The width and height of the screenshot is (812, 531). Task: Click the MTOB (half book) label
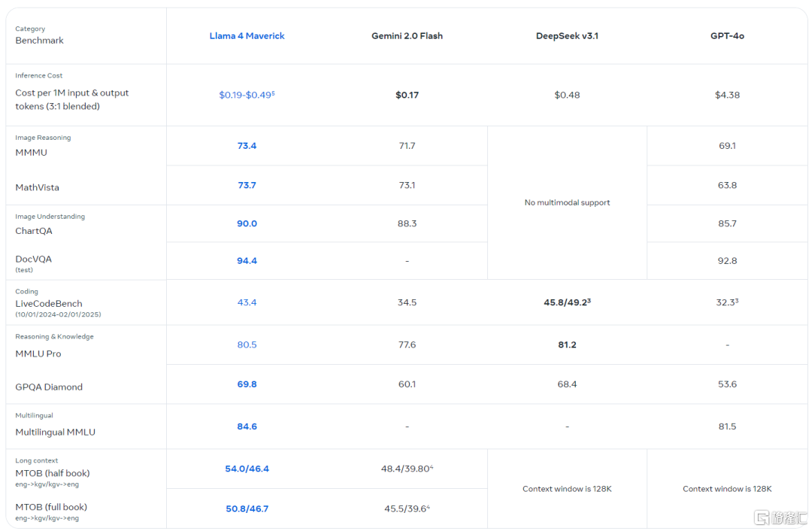pyautogui.click(x=53, y=473)
